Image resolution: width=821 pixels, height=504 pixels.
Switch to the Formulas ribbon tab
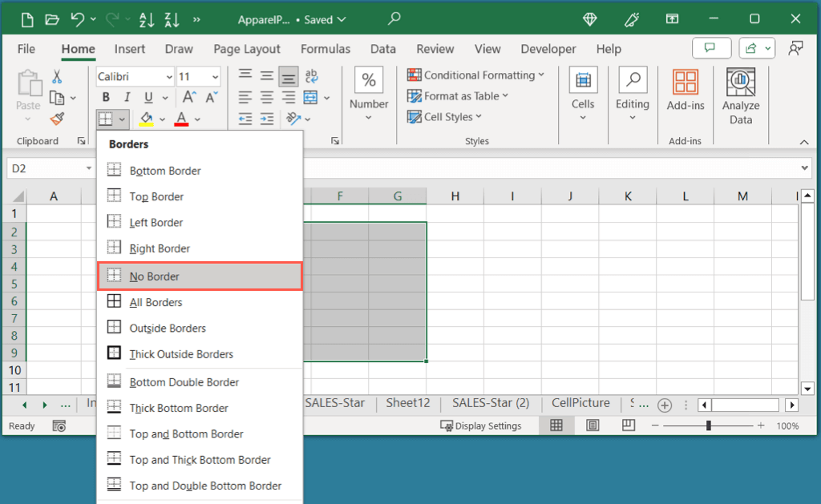click(326, 49)
